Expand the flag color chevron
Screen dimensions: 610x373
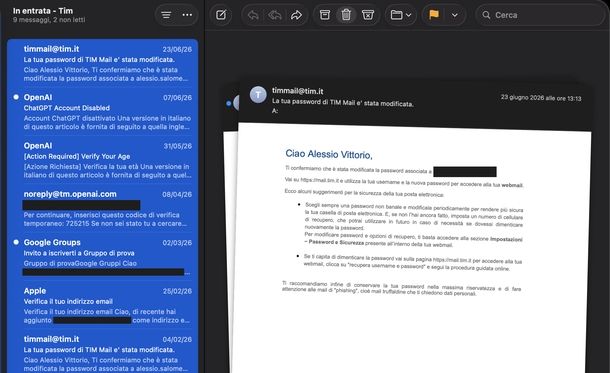(454, 15)
